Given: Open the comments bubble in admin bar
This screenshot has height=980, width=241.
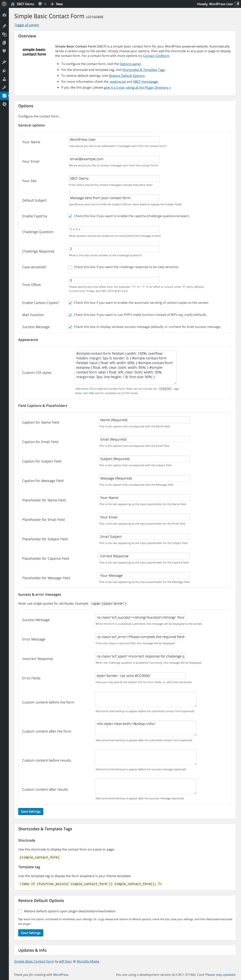Looking at the screenshot, I should (x=42, y=4).
